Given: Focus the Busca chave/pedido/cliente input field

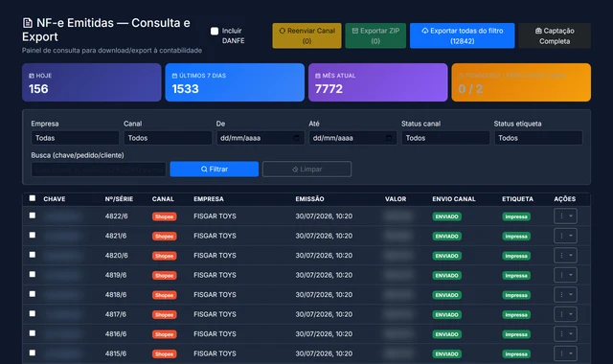Looking at the screenshot, I should [99, 170].
